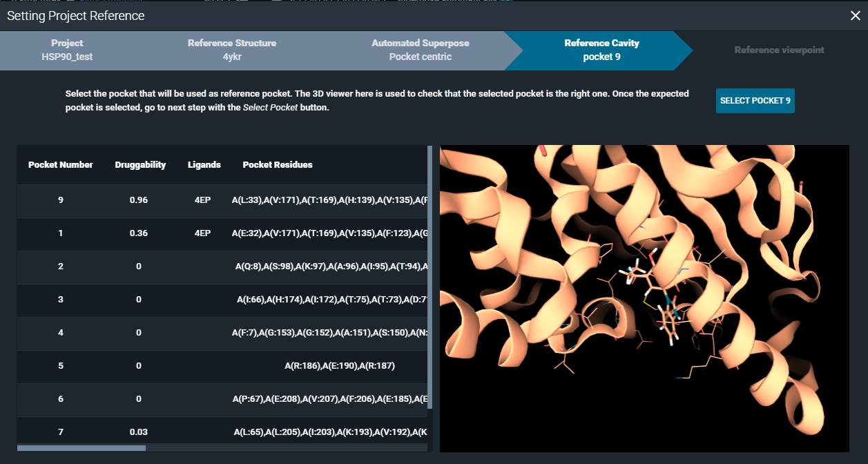Open the Reference viewpoint step
The width and height of the screenshot is (868, 464).
779,50
